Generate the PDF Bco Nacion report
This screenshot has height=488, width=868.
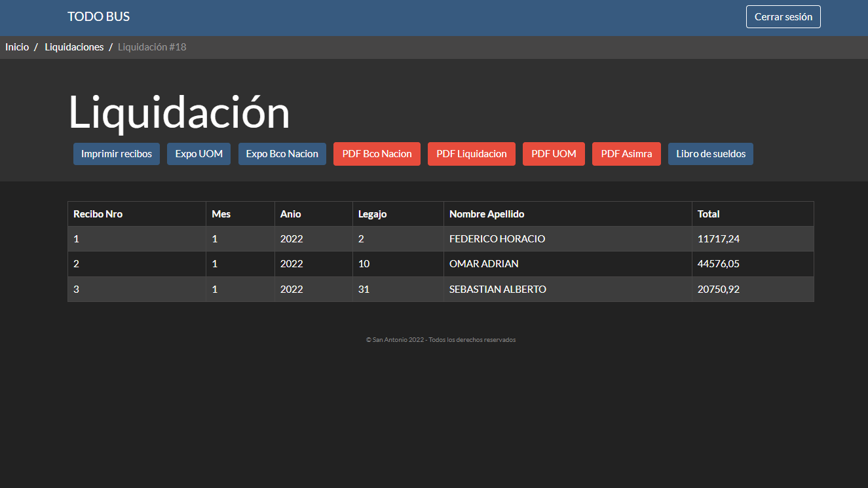point(377,154)
